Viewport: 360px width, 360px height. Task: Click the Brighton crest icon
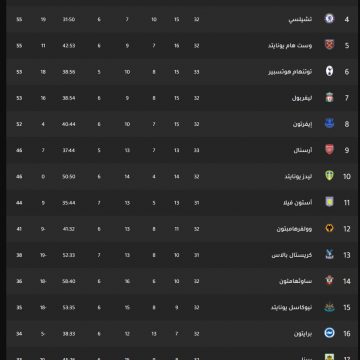tap(329, 333)
